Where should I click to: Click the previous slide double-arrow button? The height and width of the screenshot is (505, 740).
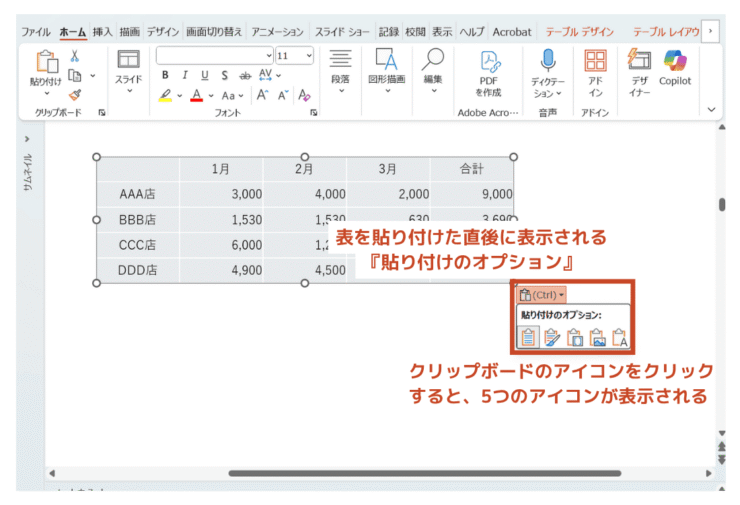coord(722,446)
